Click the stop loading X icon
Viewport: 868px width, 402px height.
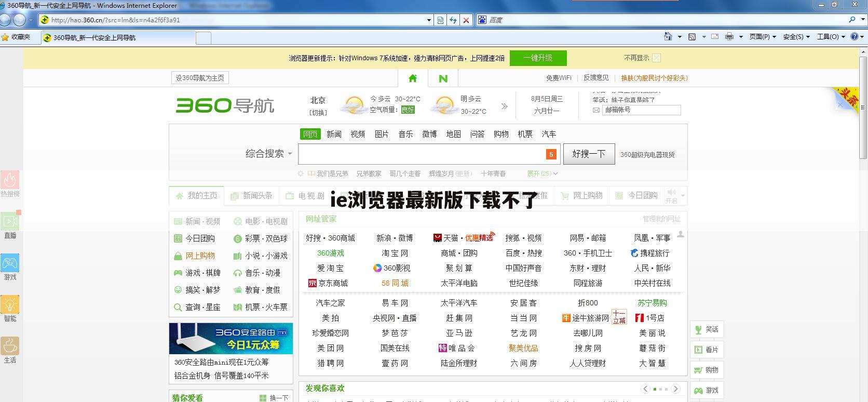[x=466, y=20]
